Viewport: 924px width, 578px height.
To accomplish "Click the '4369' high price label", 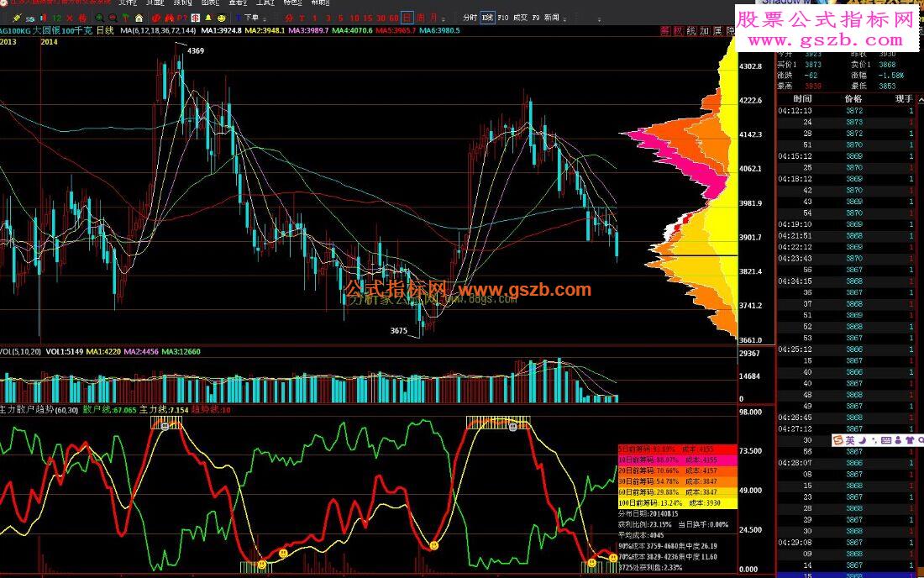I will pos(196,50).
